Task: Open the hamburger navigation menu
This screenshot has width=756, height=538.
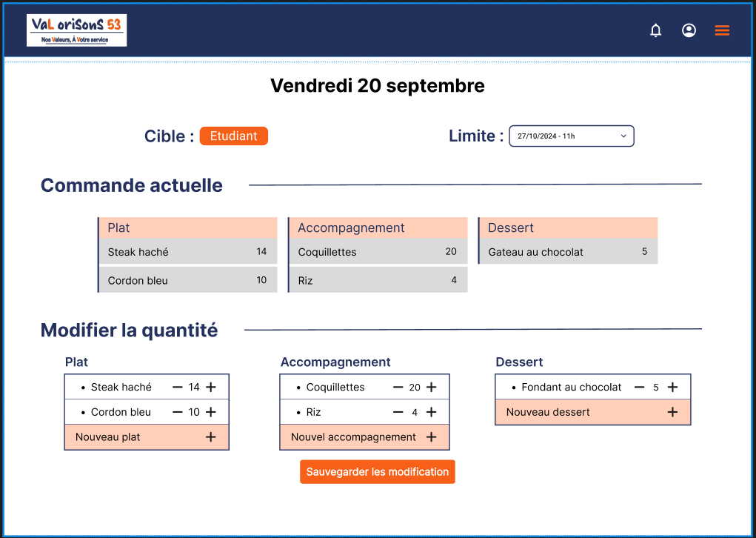Action: (x=722, y=30)
